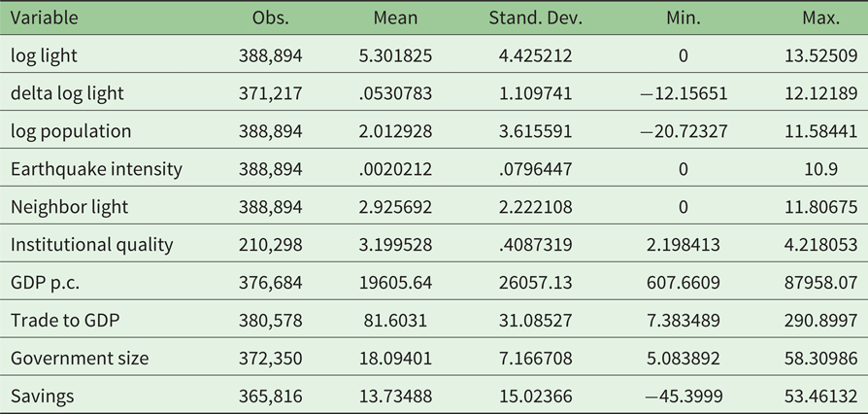This screenshot has width=868, height=414.
Task: Click the Max. column header
Action: (x=819, y=18)
